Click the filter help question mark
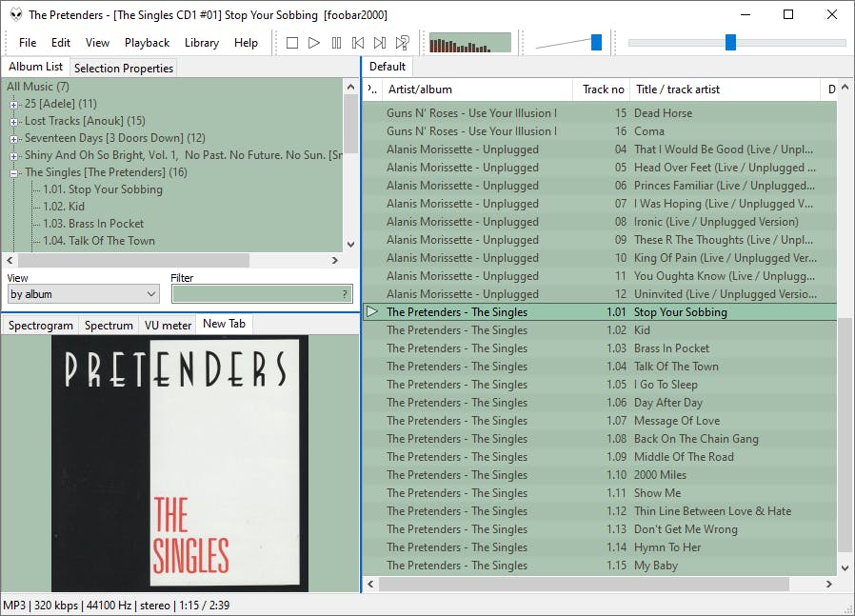Viewport: 855px width, 616px height. [344, 294]
